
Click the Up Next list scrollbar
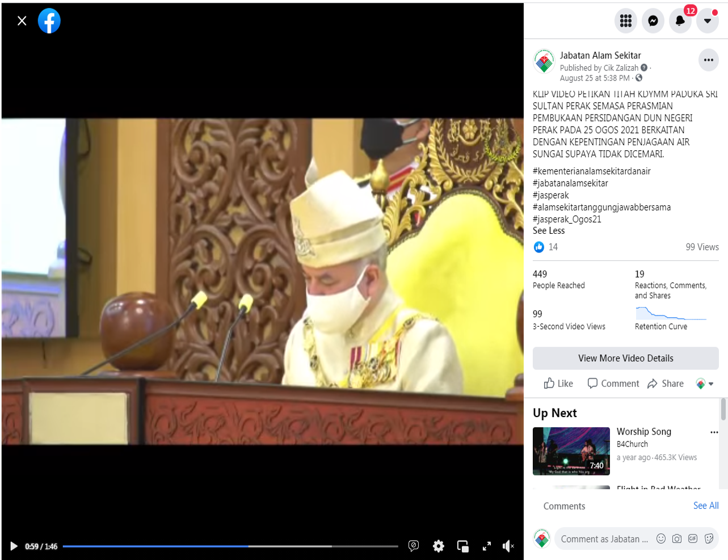coord(723,409)
